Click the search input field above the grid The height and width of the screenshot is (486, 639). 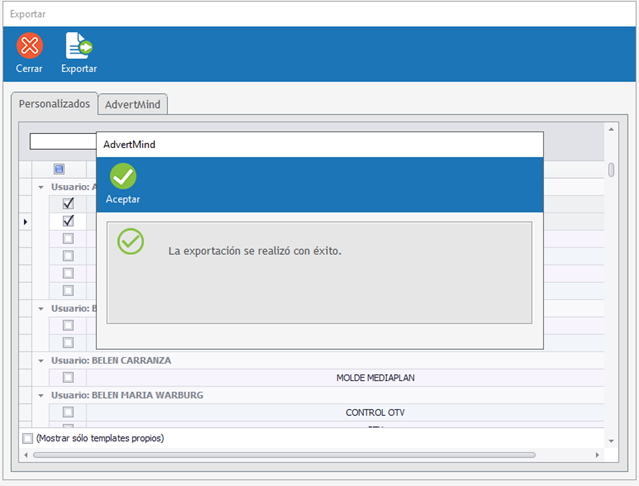pyautogui.click(x=62, y=142)
